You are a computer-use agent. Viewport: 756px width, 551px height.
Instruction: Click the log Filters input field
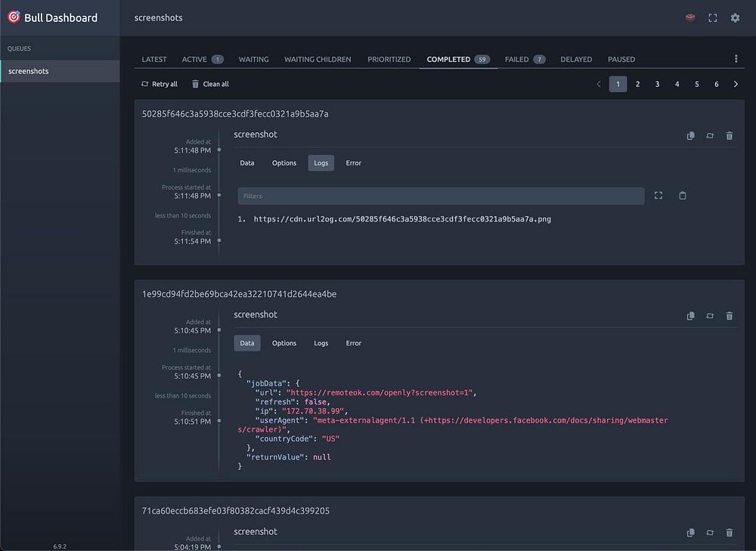point(441,196)
